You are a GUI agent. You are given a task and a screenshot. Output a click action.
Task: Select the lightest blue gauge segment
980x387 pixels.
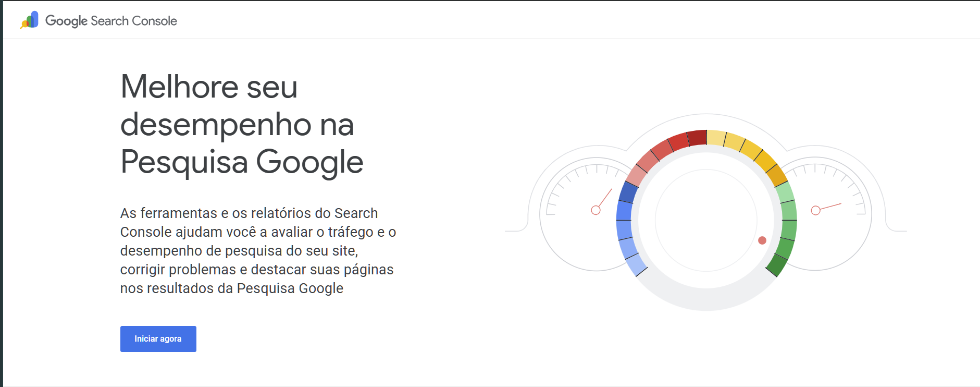pyautogui.click(x=636, y=264)
